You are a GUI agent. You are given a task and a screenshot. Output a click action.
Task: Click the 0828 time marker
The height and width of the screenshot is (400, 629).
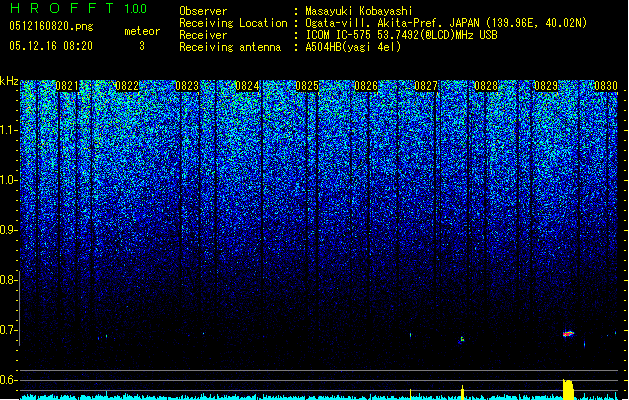tap(486, 86)
